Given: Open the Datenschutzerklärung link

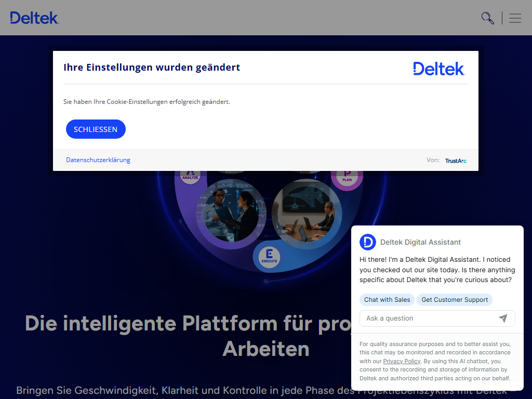Looking at the screenshot, I should [x=98, y=160].
